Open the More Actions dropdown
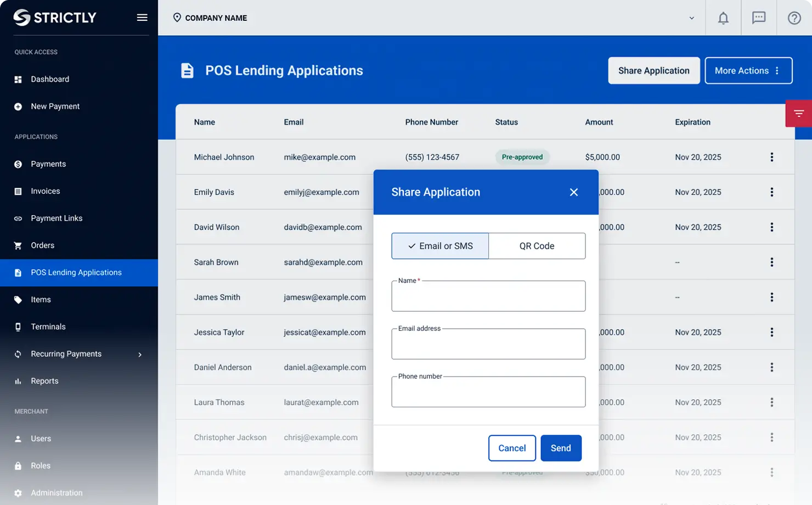 [748, 70]
